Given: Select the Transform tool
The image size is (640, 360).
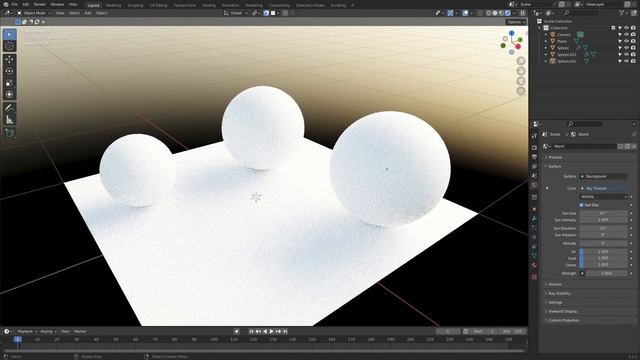Looking at the screenshot, I should click(x=9, y=95).
